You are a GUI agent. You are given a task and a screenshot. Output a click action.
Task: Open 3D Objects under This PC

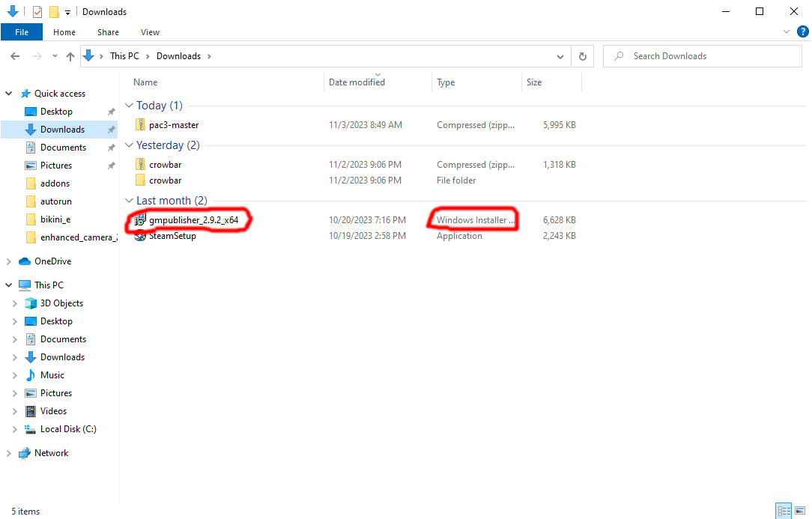point(61,303)
